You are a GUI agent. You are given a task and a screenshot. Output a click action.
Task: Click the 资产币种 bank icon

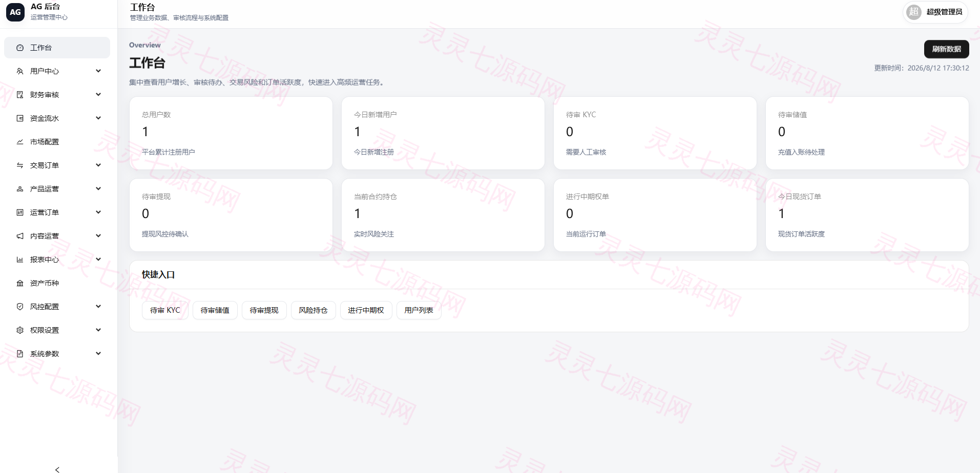(20, 283)
